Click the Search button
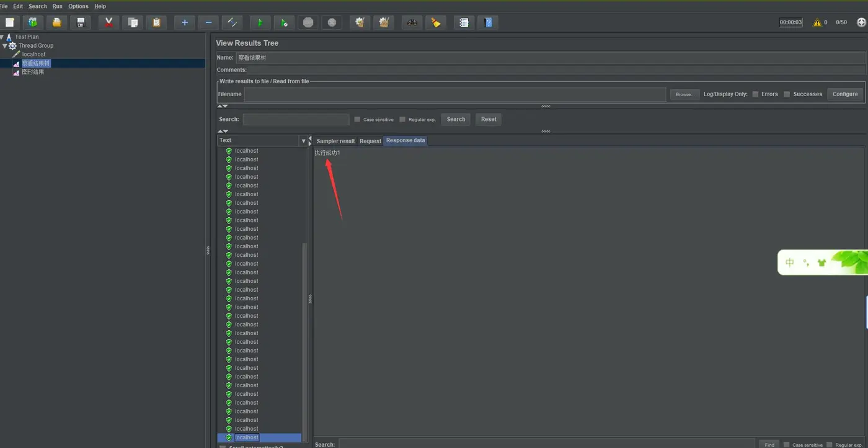 click(x=456, y=119)
